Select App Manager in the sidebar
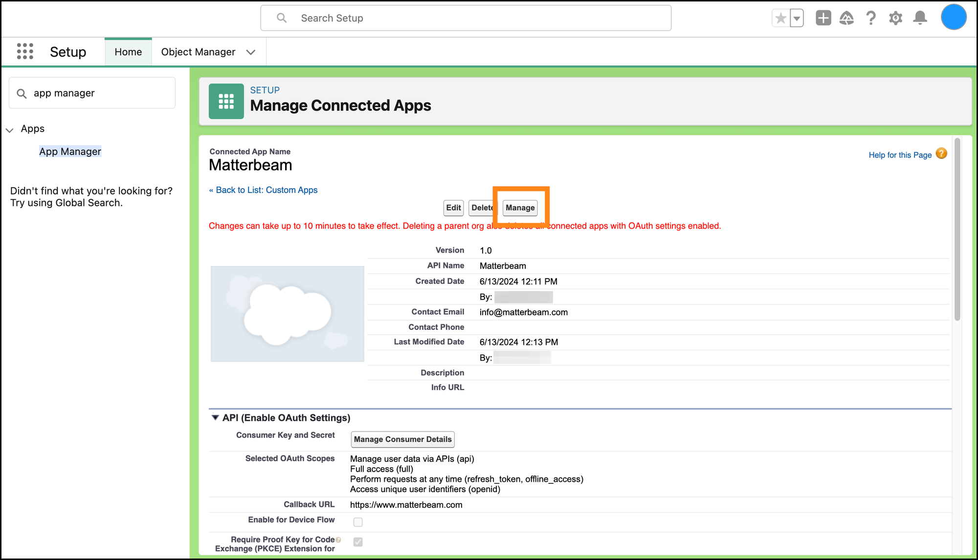 click(70, 151)
